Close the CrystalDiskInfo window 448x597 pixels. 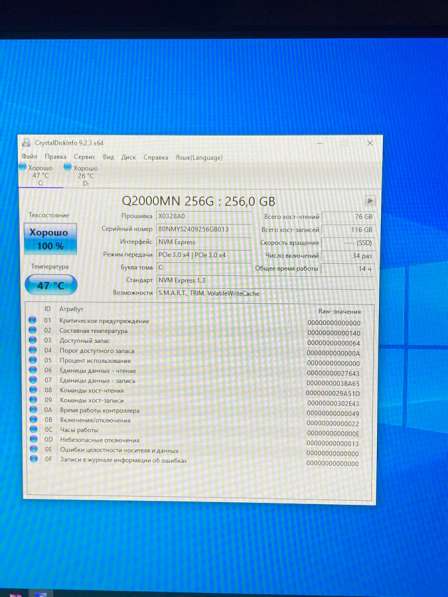click(370, 143)
